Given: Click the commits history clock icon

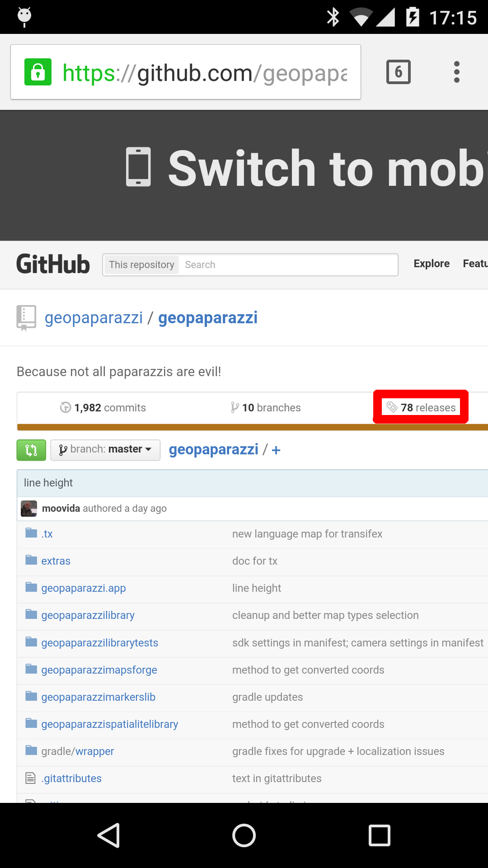Looking at the screenshot, I should pos(66,408).
